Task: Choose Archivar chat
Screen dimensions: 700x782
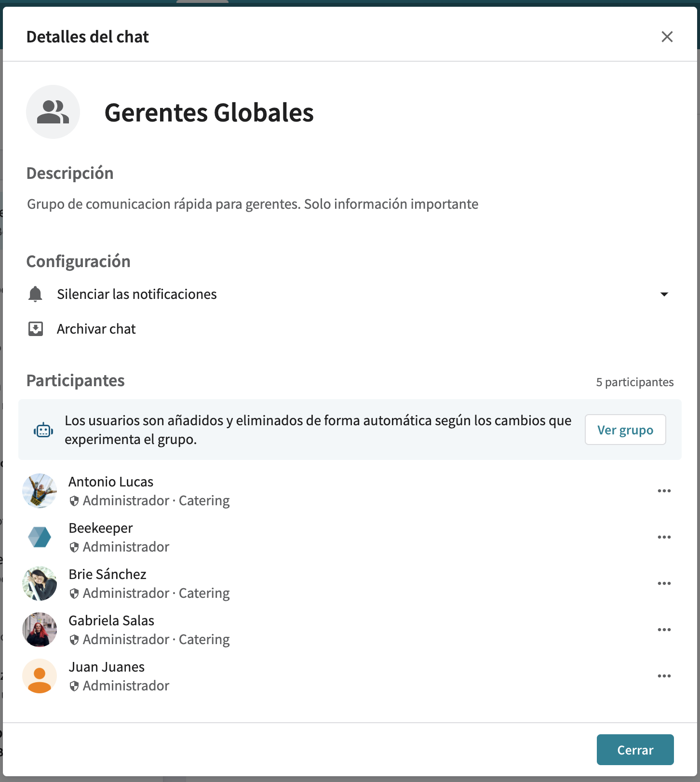Action: [x=96, y=329]
